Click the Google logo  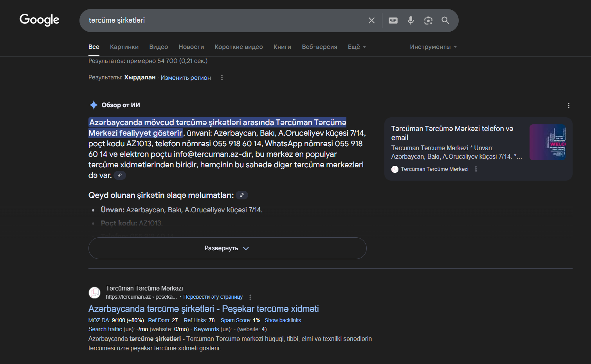click(40, 20)
